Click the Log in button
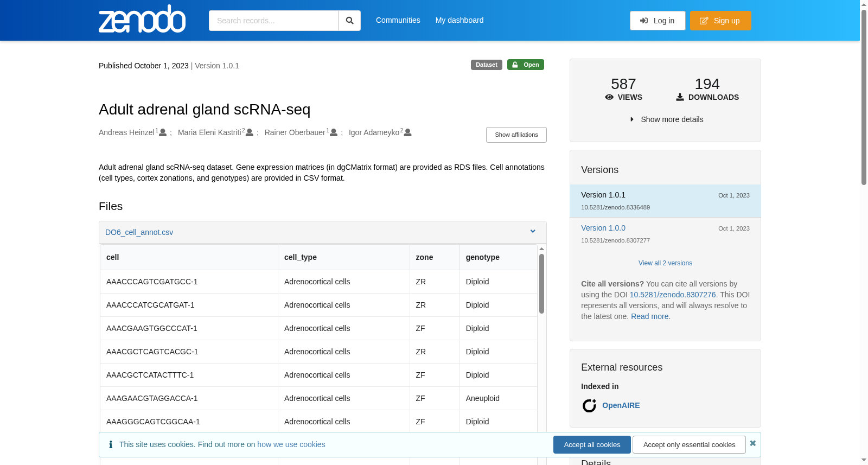 pos(658,21)
